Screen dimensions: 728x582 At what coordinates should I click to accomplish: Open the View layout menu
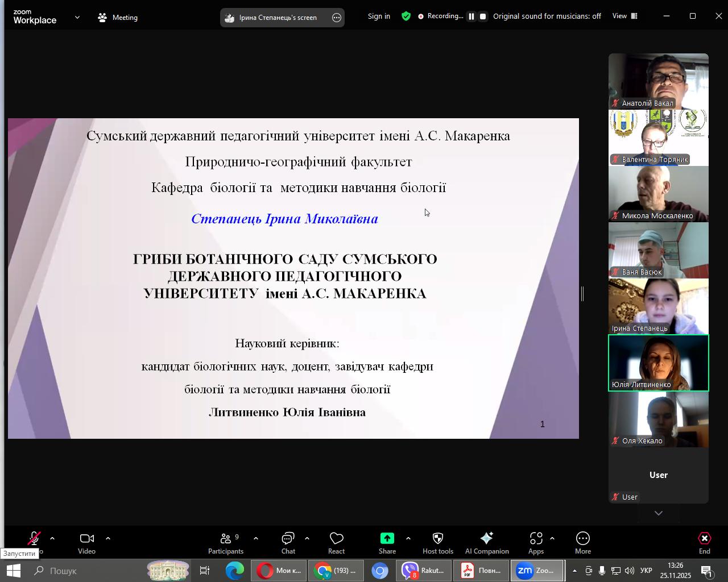(624, 16)
